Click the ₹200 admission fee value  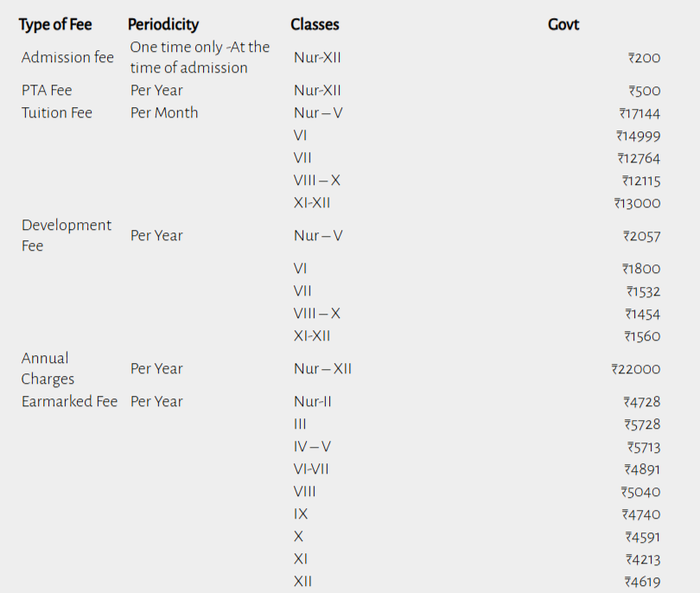click(x=644, y=58)
